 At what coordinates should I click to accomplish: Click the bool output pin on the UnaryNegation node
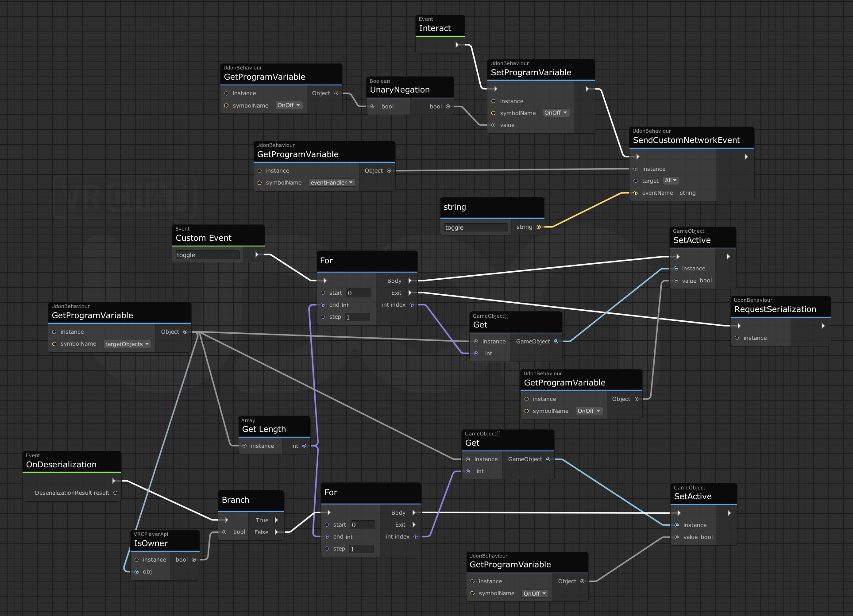[x=448, y=106]
